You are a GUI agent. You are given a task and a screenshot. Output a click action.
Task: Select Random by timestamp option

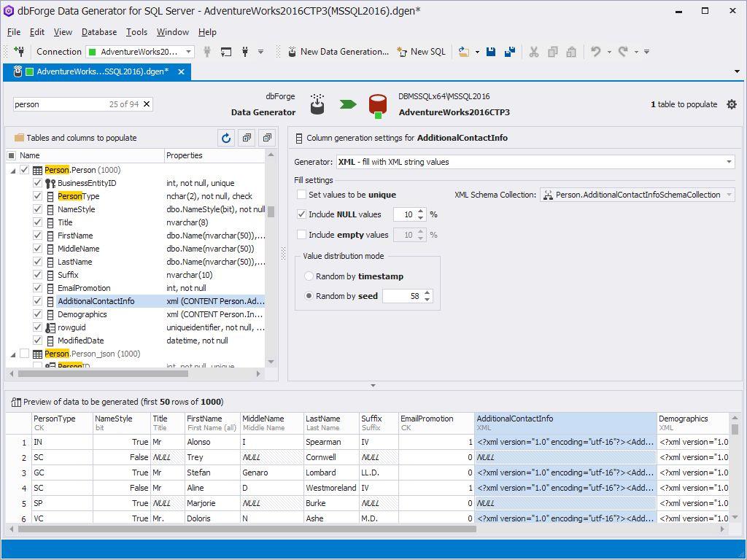pos(309,276)
